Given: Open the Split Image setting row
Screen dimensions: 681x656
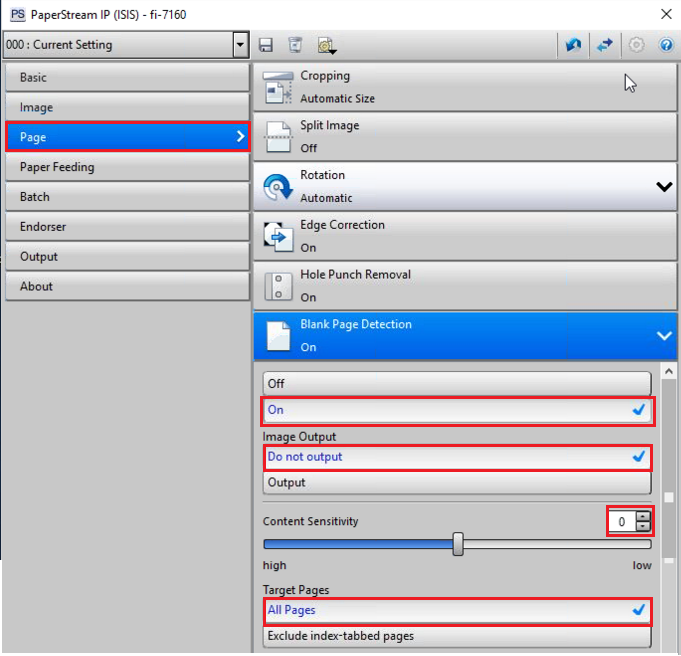Looking at the screenshot, I should 465,137.
